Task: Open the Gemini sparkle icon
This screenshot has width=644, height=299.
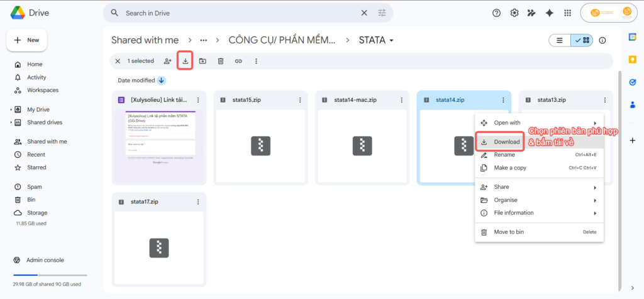Action: [549, 13]
